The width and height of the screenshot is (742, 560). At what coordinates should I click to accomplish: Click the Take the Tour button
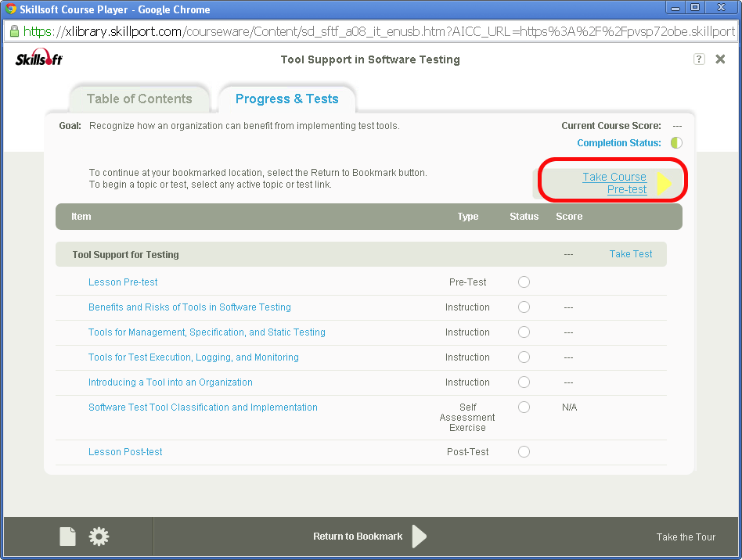click(686, 537)
